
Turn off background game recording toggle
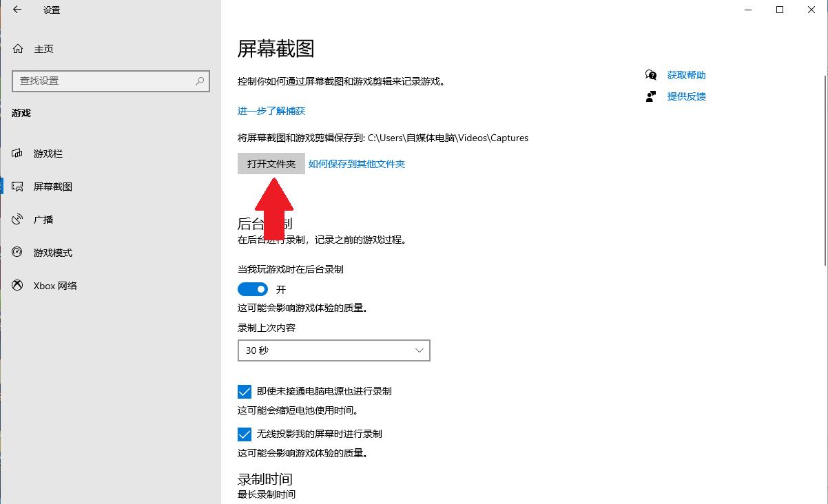pos(252,288)
